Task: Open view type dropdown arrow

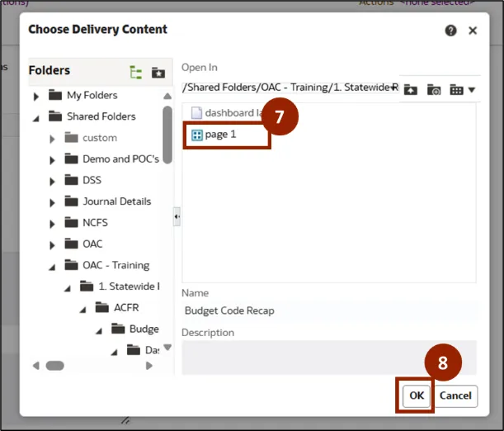Action: point(472,90)
